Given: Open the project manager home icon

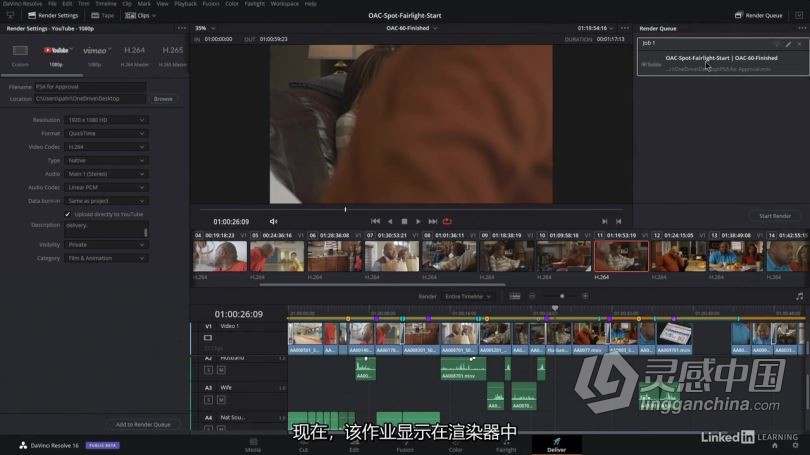Looking at the screenshot, I should (775, 445).
